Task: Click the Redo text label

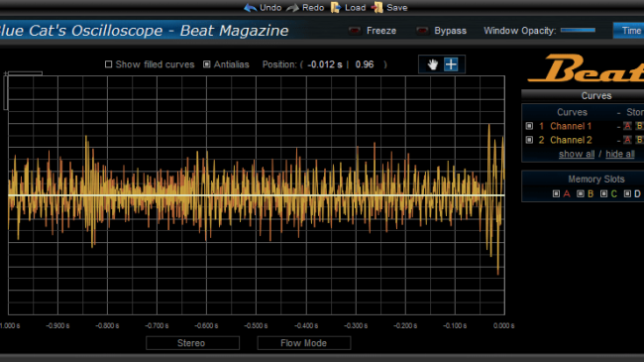Action: pos(313,8)
